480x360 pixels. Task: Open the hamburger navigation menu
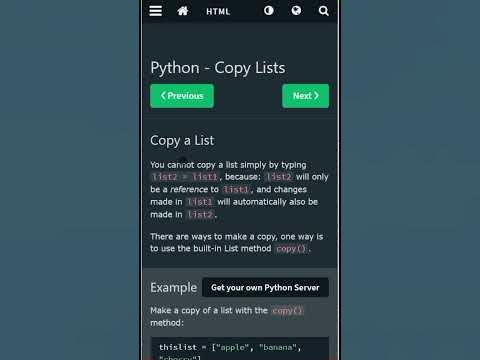click(156, 11)
